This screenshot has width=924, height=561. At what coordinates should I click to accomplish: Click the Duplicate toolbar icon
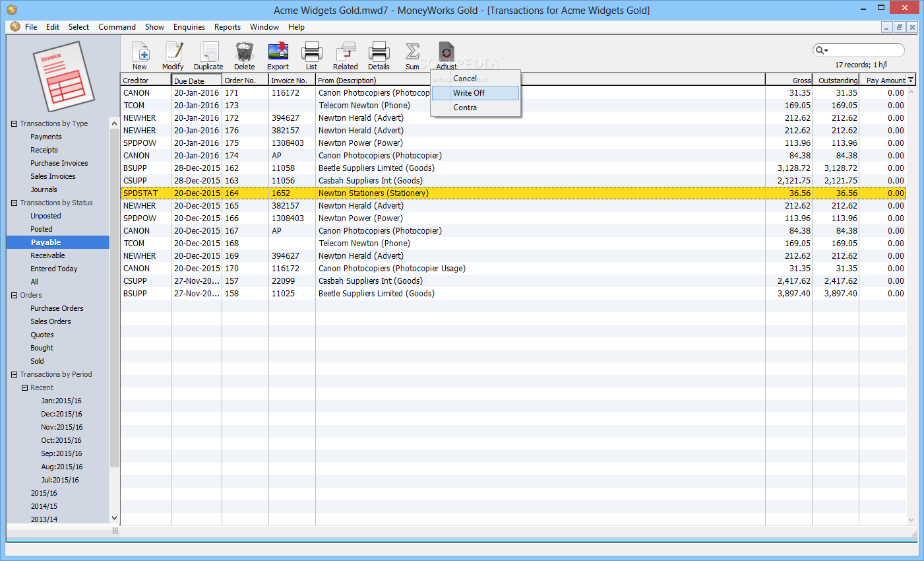point(209,52)
